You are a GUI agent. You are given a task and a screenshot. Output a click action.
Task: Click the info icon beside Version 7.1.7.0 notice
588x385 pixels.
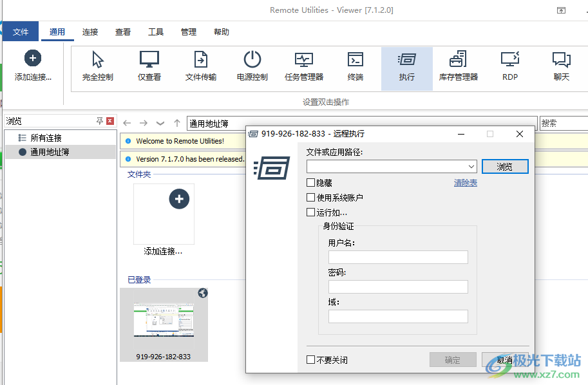coord(128,159)
